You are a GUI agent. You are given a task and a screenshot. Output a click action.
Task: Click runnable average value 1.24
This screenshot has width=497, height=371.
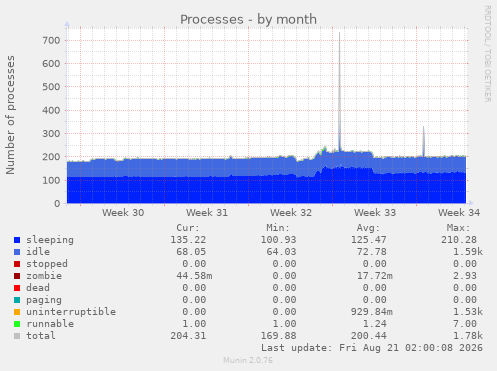375,324
